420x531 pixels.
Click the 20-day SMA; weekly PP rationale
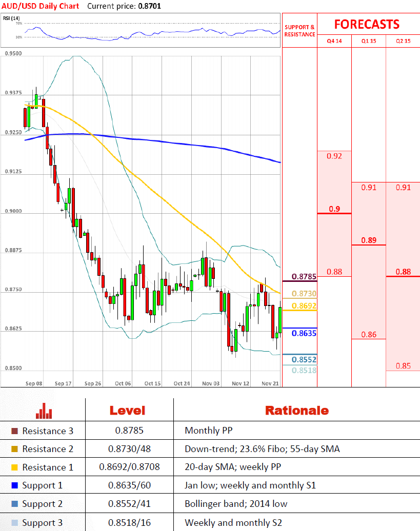(233, 467)
